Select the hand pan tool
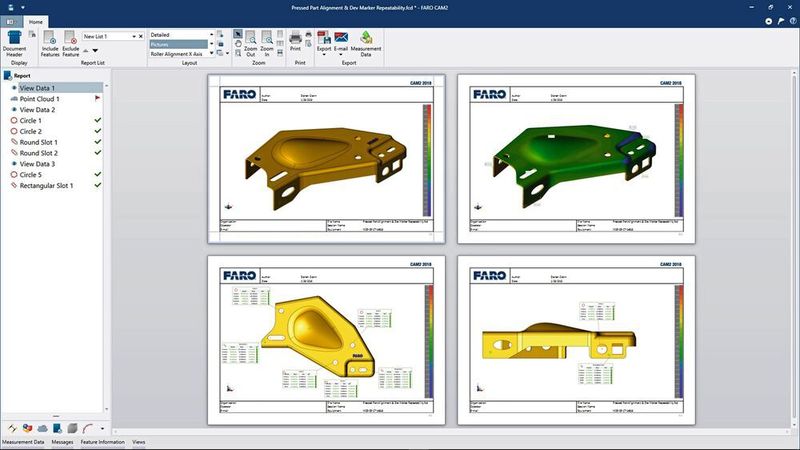The image size is (800, 450). pyautogui.click(x=238, y=43)
